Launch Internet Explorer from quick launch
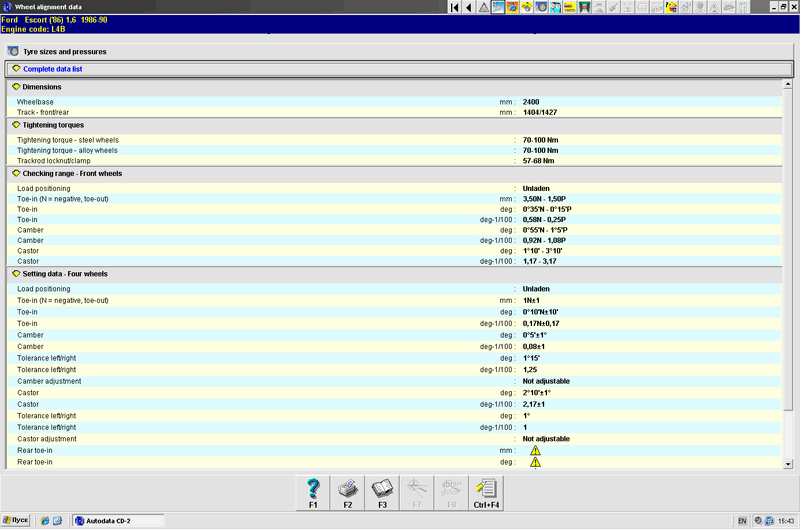The height and width of the screenshot is (529, 800). pyautogui.click(x=45, y=521)
